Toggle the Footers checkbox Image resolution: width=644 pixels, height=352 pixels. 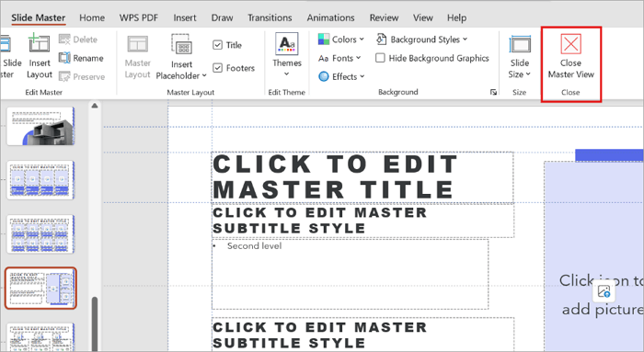tap(218, 68)
